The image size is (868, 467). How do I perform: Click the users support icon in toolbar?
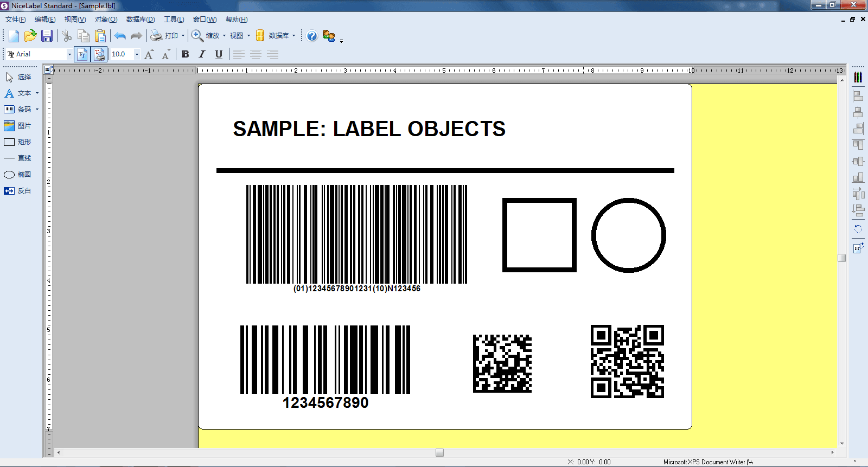[x=329, y=36]
